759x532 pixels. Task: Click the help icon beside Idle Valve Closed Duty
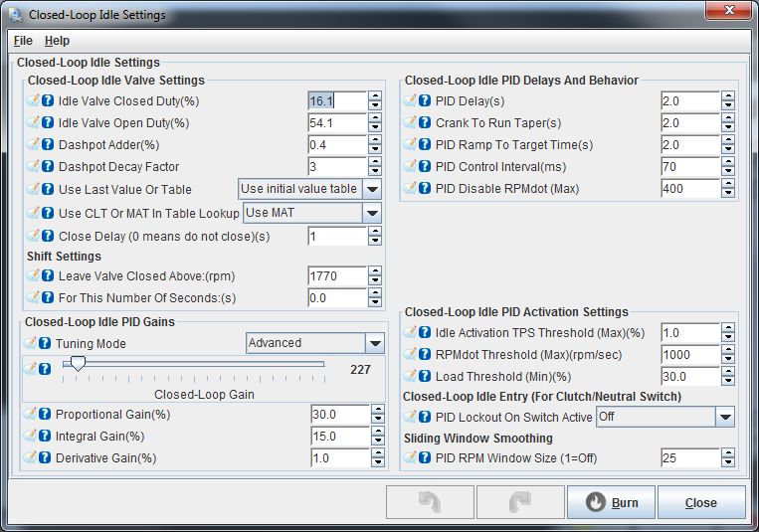(x=47, y=101)
